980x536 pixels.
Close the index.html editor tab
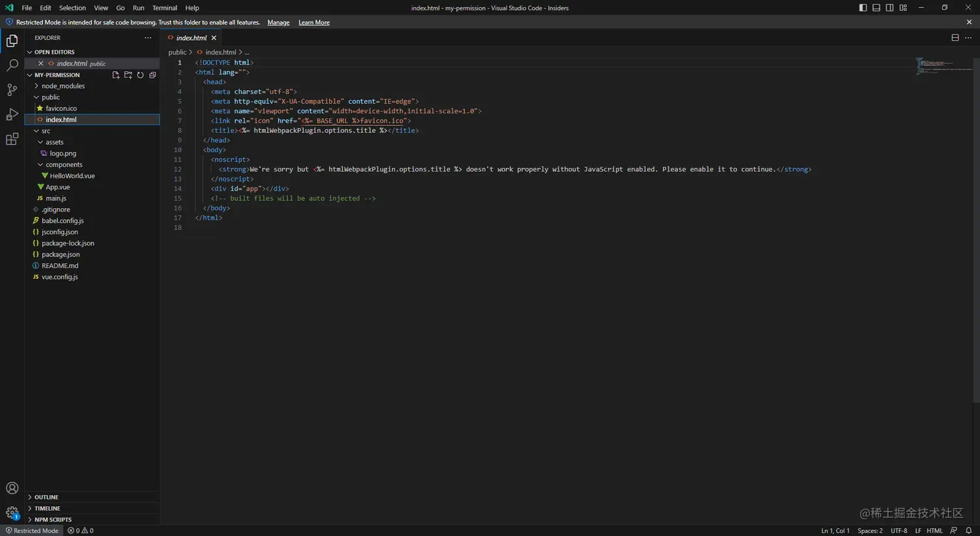pos(214,38)
